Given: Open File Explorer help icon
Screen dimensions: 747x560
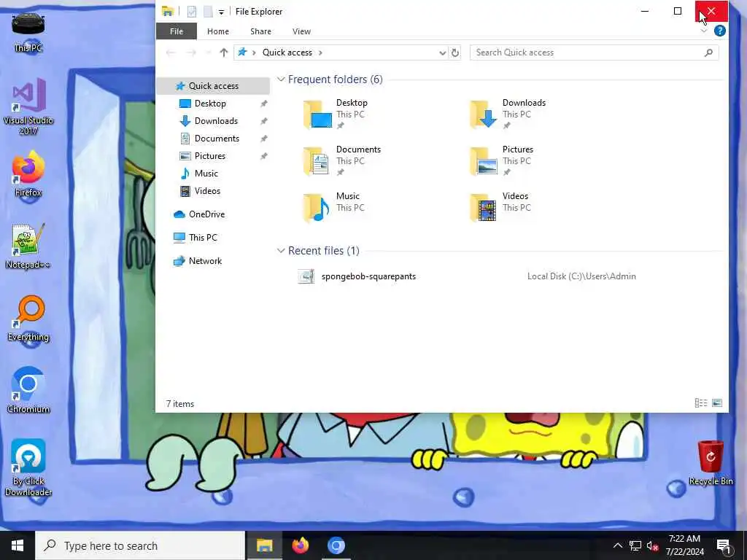Looking at the screenshot, I should tap(719, 31).
